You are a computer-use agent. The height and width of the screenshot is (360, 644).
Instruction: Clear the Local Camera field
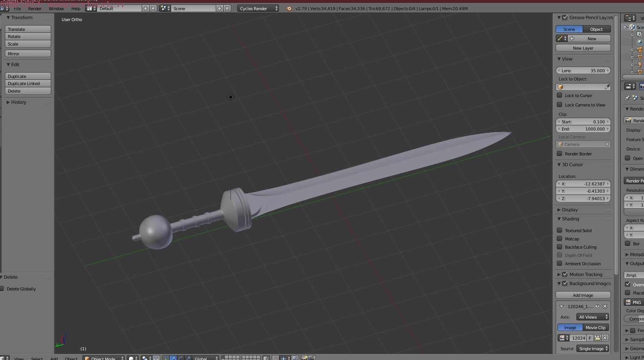pyautogui.click(x=607, y=144)
